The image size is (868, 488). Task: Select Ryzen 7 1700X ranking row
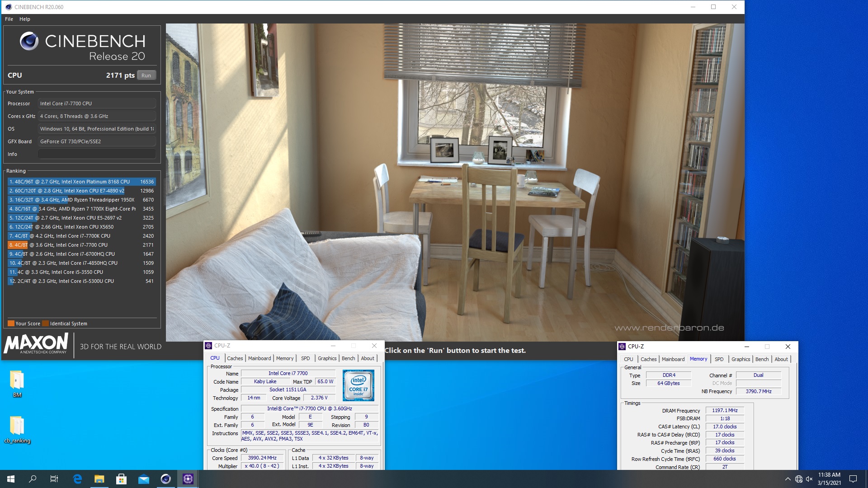click(81, 209)
